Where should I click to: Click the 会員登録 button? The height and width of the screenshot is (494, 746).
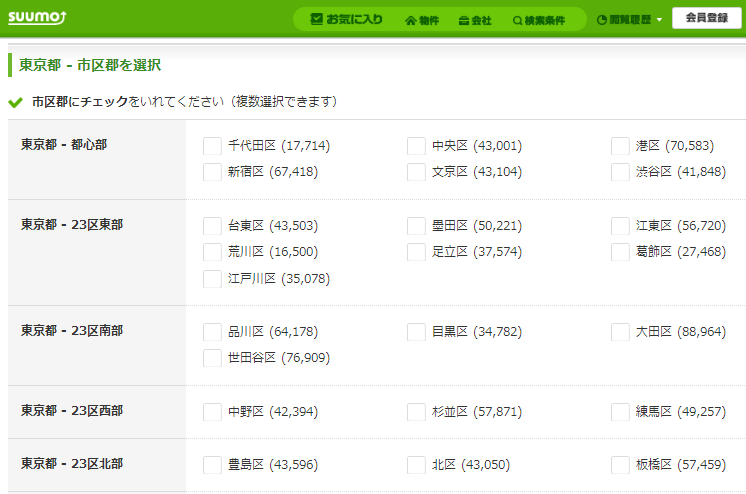coord(706,19)
